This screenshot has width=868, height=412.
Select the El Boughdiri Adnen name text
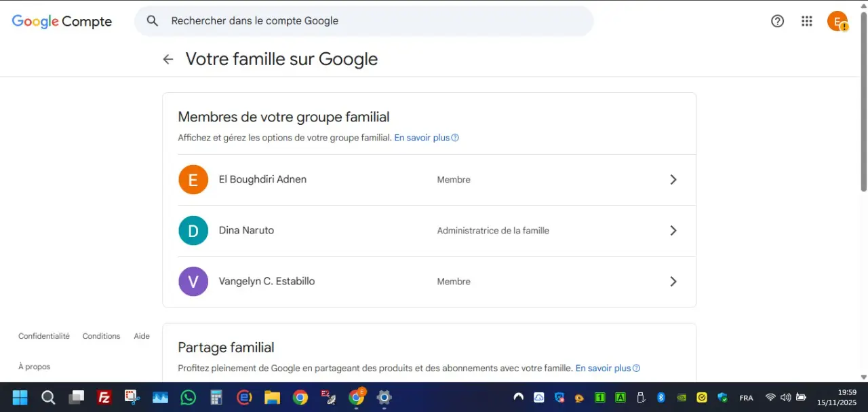coord(262,180)
